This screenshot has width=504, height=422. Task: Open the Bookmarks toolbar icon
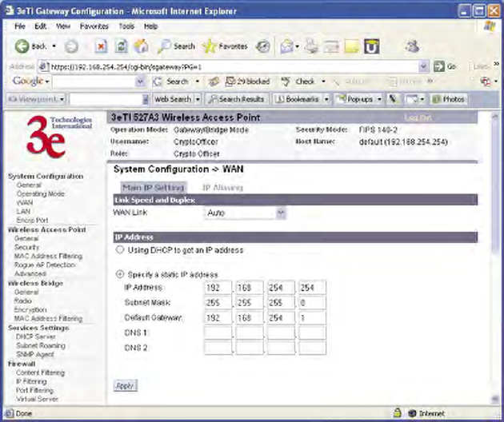280,99
